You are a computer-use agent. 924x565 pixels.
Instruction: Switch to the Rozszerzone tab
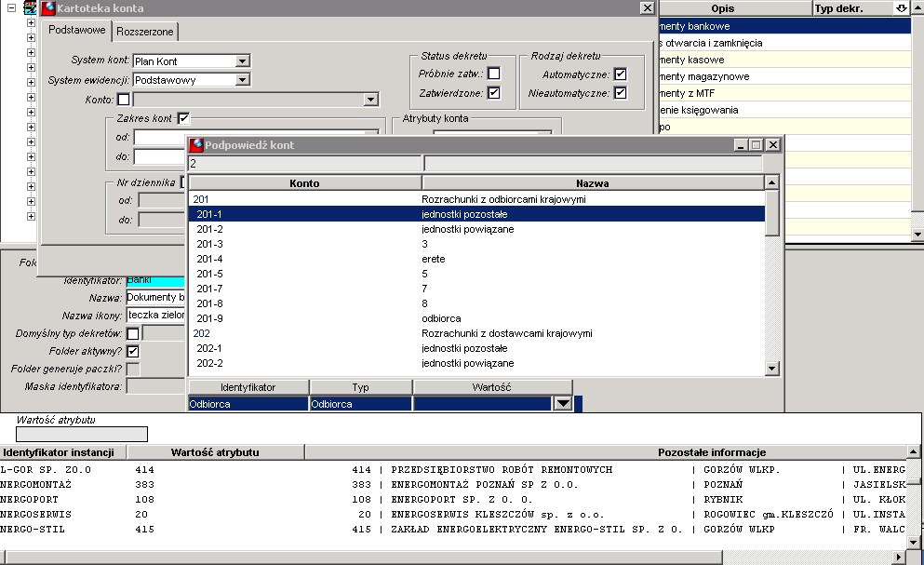pos(144,32)
